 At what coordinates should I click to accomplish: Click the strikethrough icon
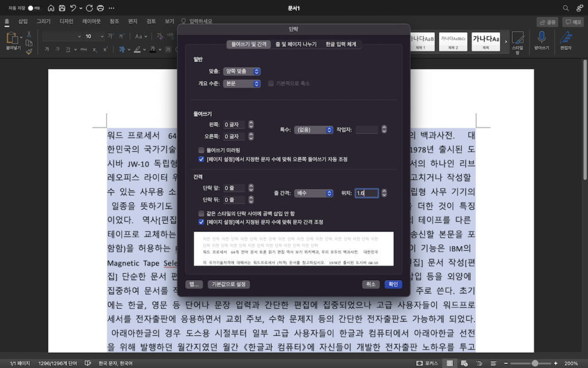coord(84,49)
